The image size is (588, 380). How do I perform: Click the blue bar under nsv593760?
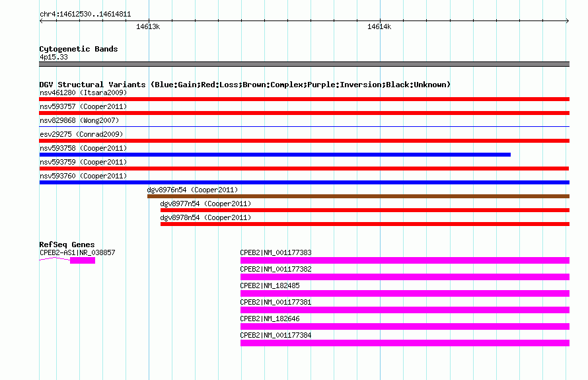[x=304, y=182]
